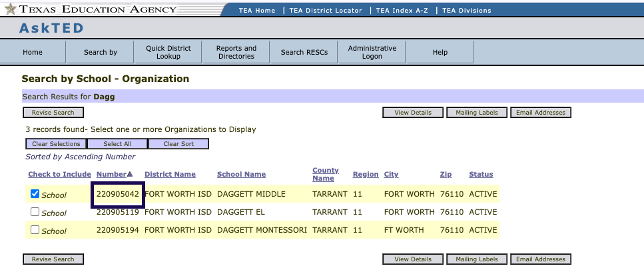
Task: Open the Help menu item
Action: click(440, 52)
